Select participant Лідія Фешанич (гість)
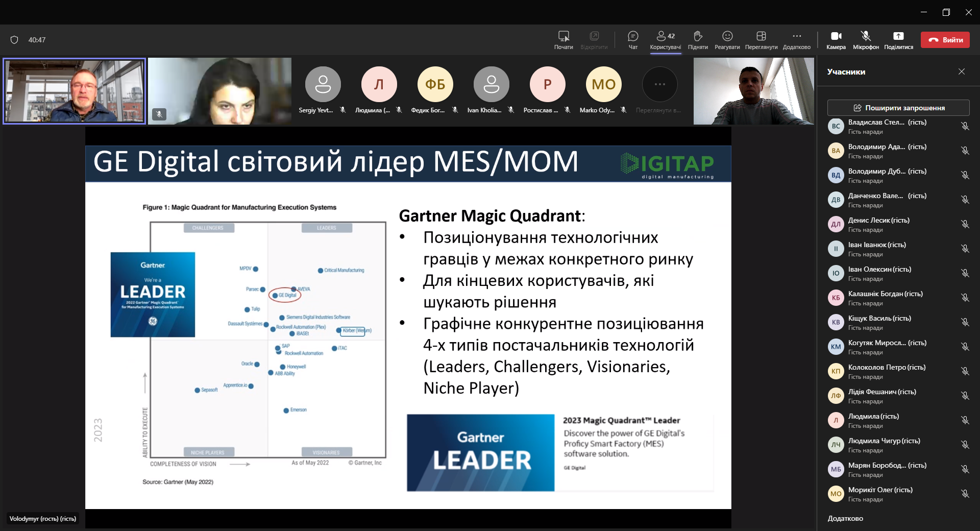The width and height of the screenshot is (980, 531). point(898,396)
